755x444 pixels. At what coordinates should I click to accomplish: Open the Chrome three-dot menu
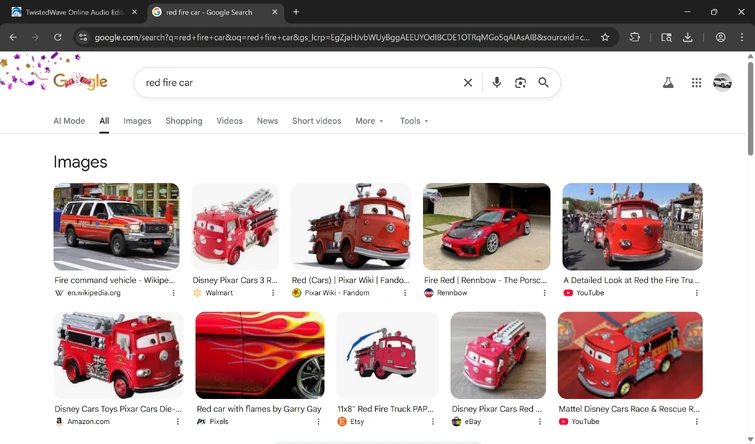pyautogui.click(x=742, y=37)
